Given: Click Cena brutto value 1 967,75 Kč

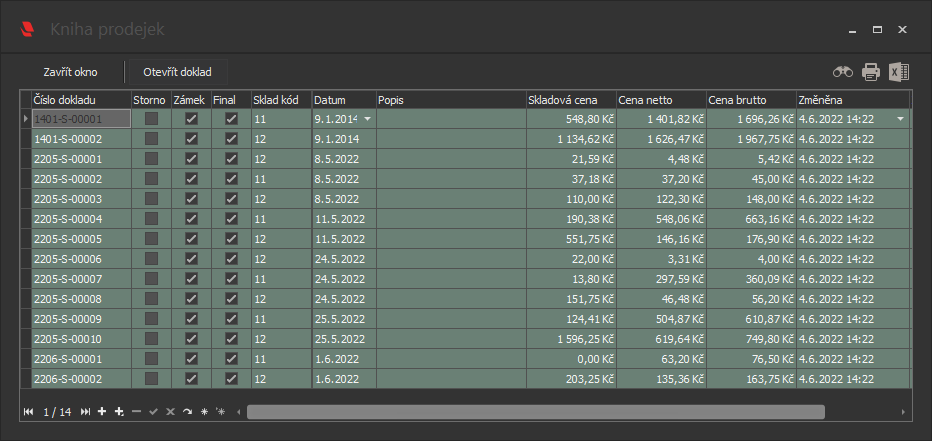Looking at the screenshot, I should pos(751,139).
